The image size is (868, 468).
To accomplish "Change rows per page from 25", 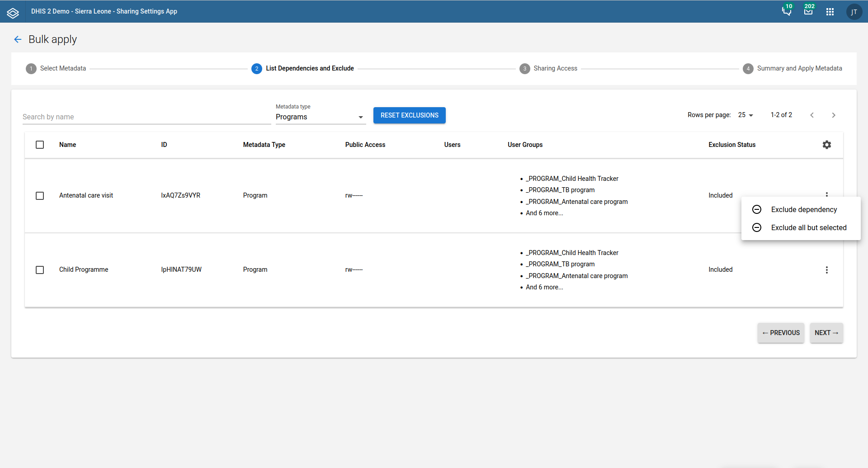I will [745, 115].
